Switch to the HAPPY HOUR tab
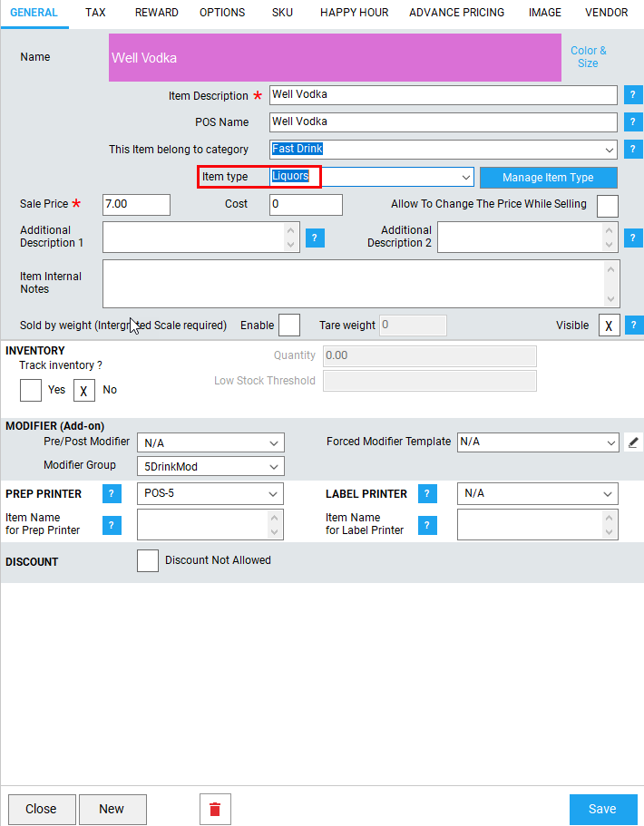The image size is (644, 826). (354, 13)
